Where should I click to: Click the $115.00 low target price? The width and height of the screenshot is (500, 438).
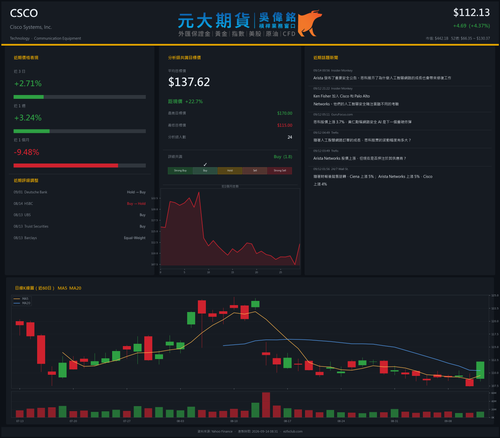tap(285, 125)
